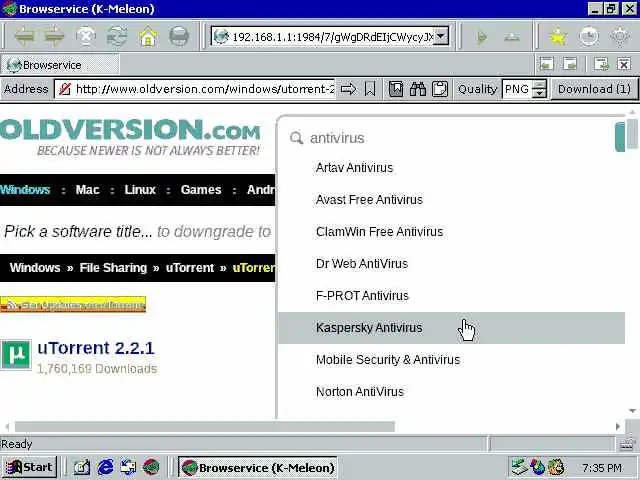This screenshot has width=640, height=480.
Task: Launch Internet Explorer from quick launch
Action: (x=105, y=467)
